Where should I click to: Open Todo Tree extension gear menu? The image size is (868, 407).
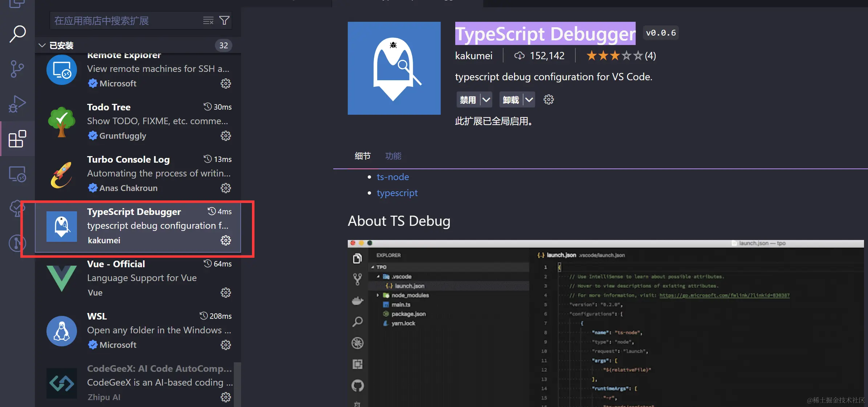click(x=226, y=136)
